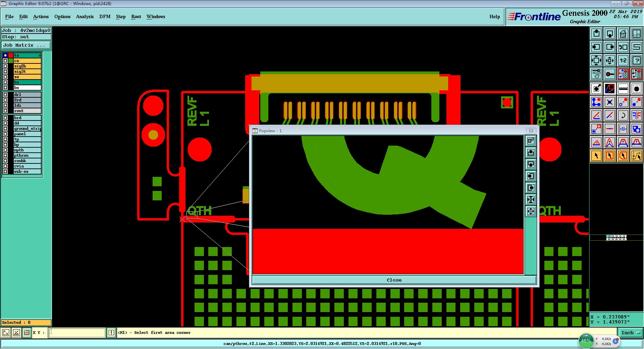Image resolution: width=644 pixels, height=349 pixels.
Task: Toggle display of the sig2b layer
Action: point(5,66)
